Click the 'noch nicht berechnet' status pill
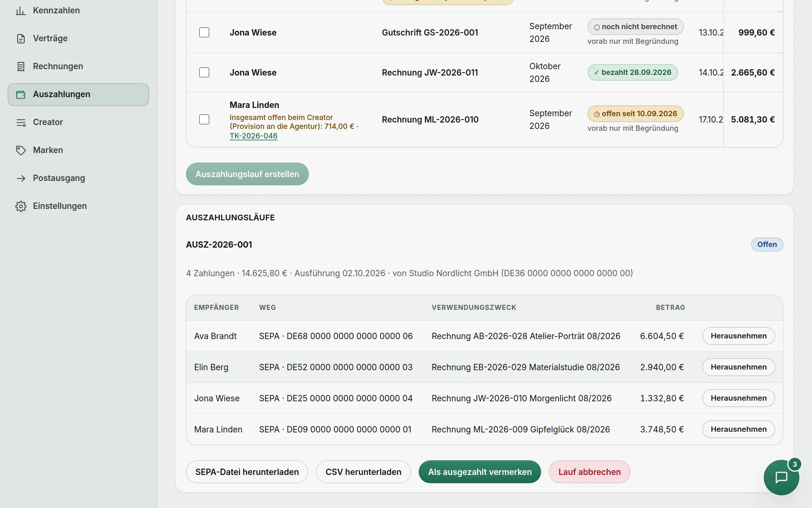The width and height of the screenshot is (812, 508). click(635, 27)
